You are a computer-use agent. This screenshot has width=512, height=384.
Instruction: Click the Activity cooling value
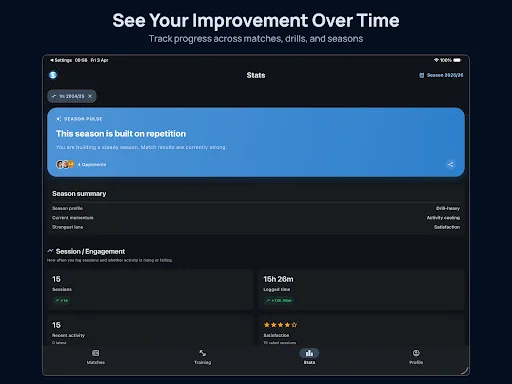click(x=443, y=218)
